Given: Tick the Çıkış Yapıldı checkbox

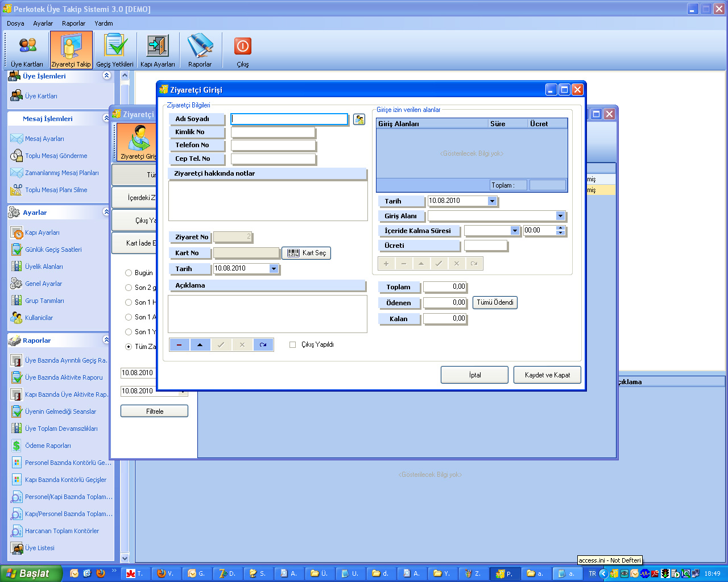Looking at the screenshot, I should coord(293,344).
